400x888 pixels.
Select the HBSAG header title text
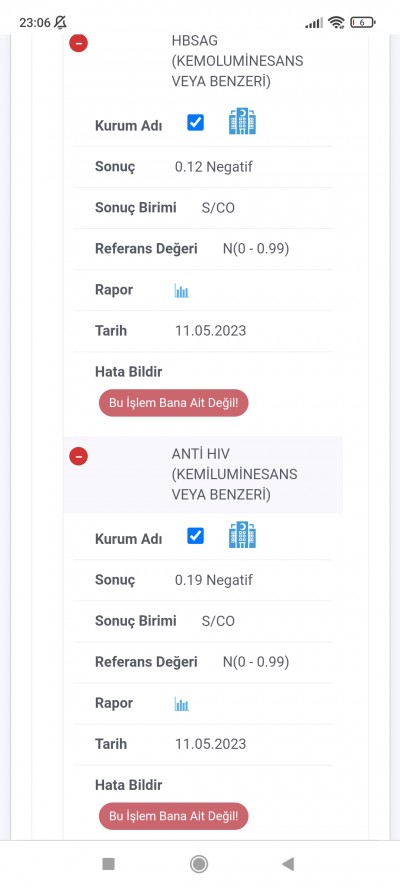pyautogui.click(x=237, y=61)
